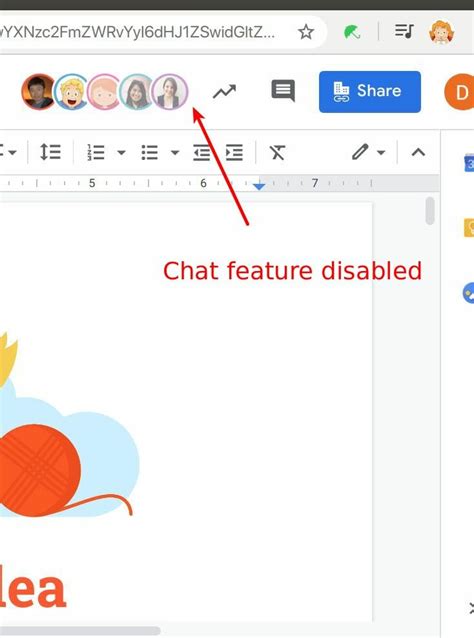
Task: Bookmark this page with the star icon
Action: click(306, 32)
